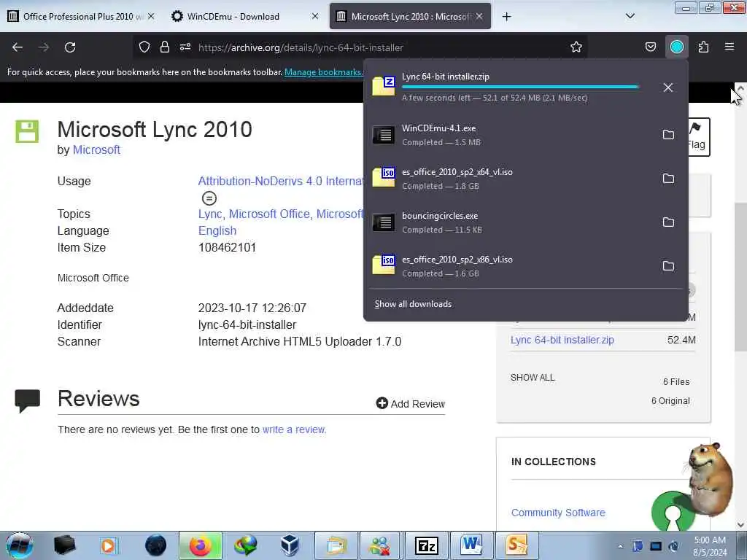Click the Creative Commons NoDerivs icon
The height and width of the screenshot is (560, 747).
point(209,198)
